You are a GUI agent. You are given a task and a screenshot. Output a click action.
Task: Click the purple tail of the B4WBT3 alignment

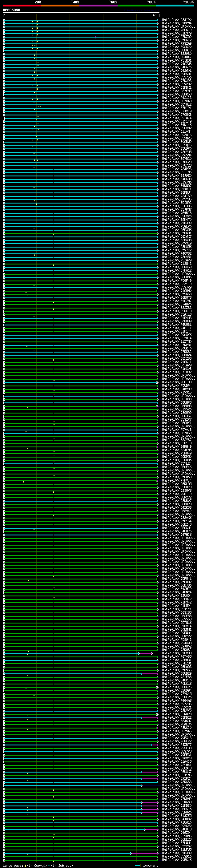tap(151, 830)
